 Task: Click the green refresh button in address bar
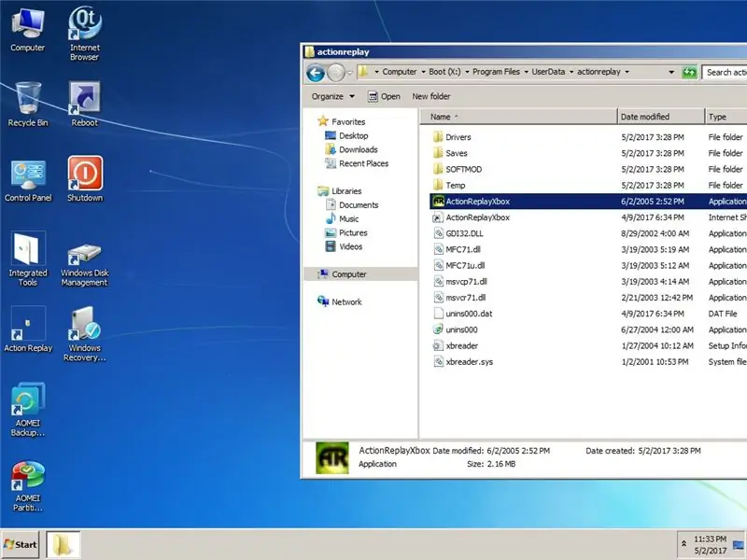[689, 73]
